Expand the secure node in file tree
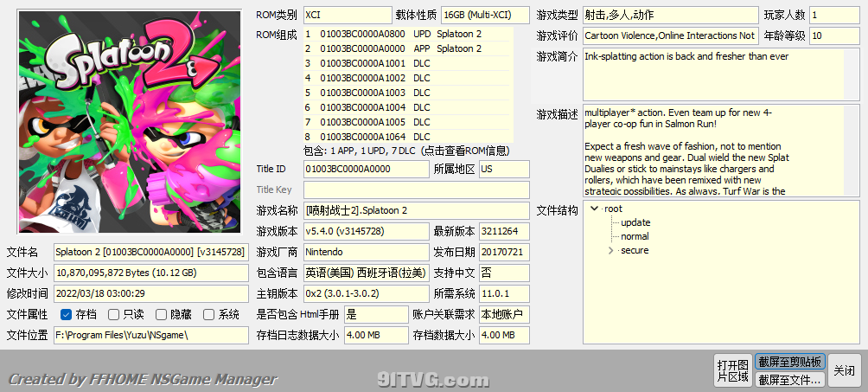868x392 pixels. point(610,251)
